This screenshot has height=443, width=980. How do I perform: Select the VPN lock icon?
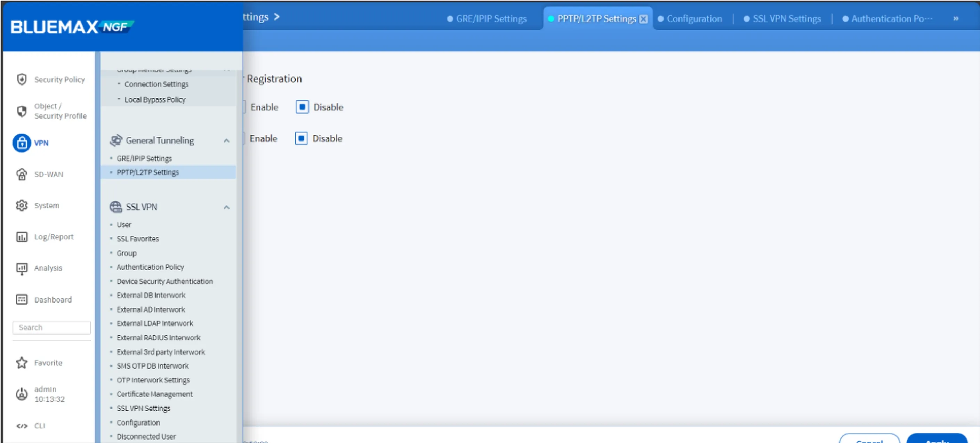tap(22, 143)
